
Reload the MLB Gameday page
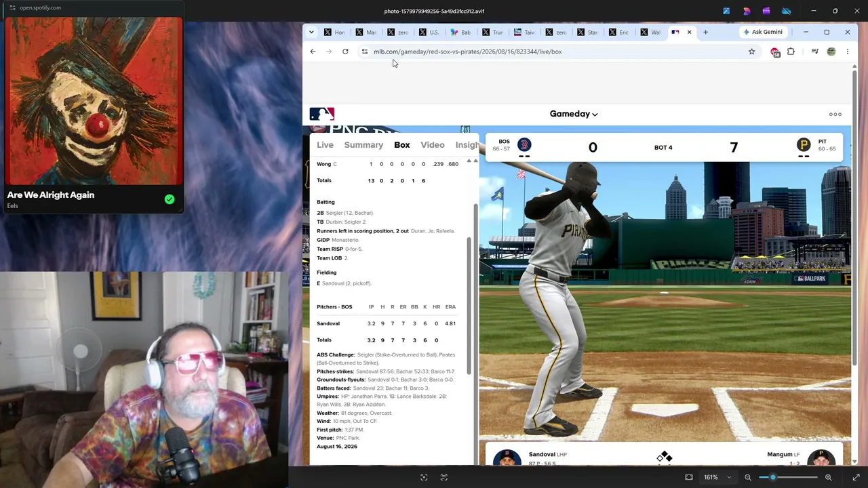345,52
